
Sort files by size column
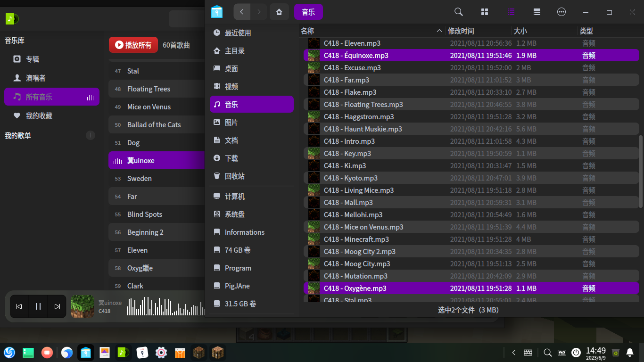(545, 31)
